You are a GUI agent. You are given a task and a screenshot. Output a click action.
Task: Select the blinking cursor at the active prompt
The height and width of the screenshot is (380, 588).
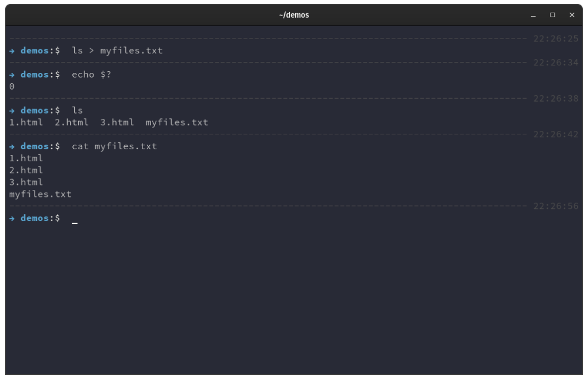pyautogui.click(x=75, y=219)
